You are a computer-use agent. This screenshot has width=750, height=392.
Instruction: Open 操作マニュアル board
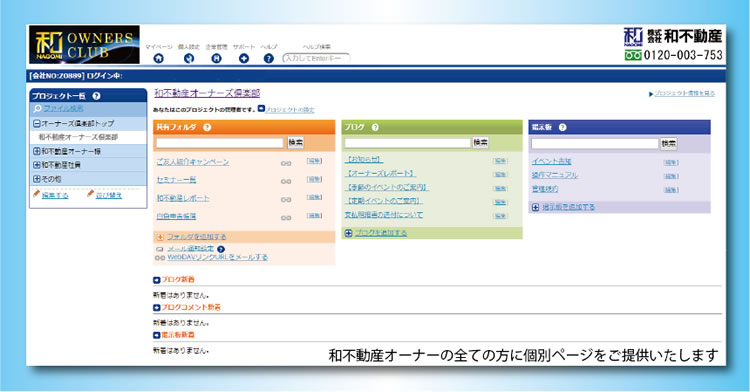click(x=555, y=175)
